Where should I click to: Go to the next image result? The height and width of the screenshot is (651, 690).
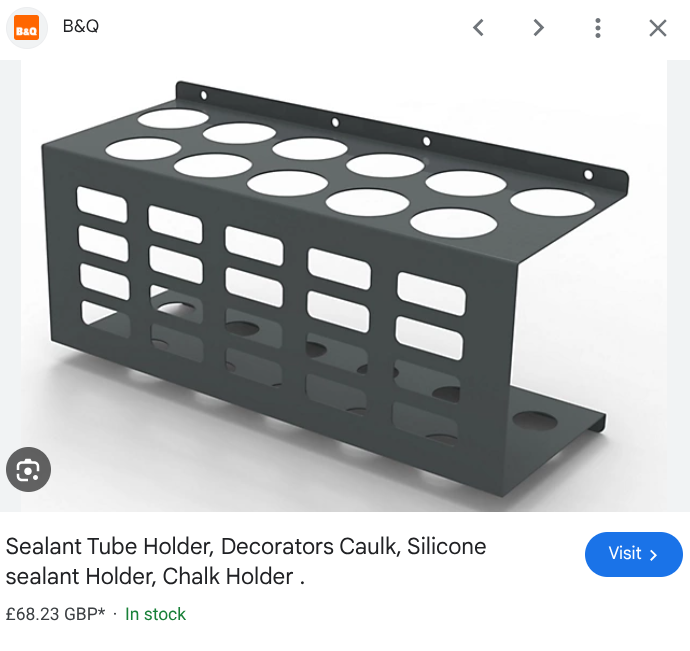click(x=538, y=28)
